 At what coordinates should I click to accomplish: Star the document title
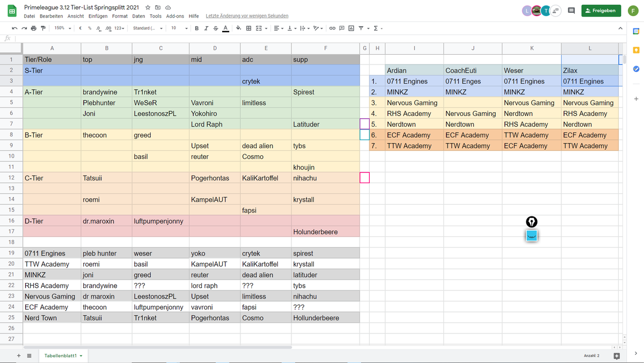point(148,8)
